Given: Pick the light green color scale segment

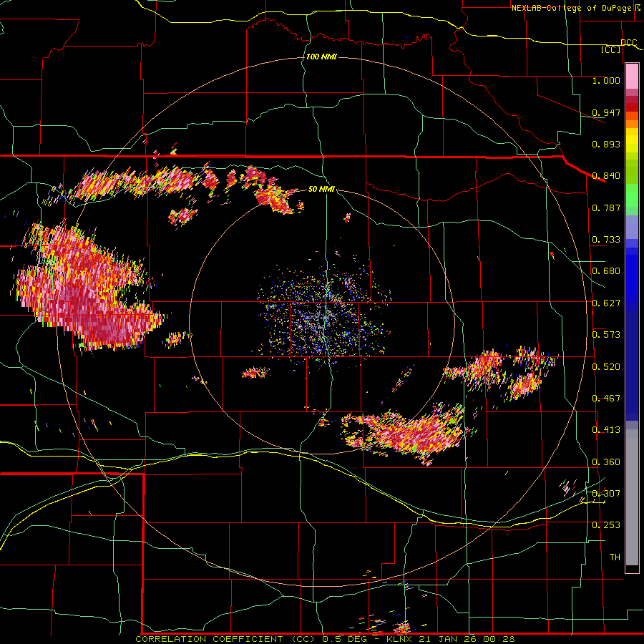Looking at the screenshot, I should [x=632, y=195].
